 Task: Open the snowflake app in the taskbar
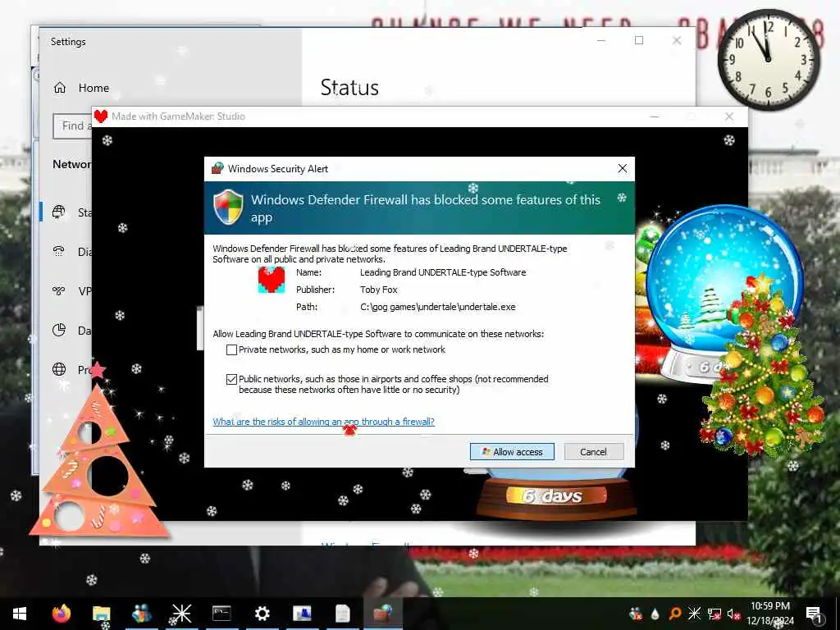click(x=181, y=614)
